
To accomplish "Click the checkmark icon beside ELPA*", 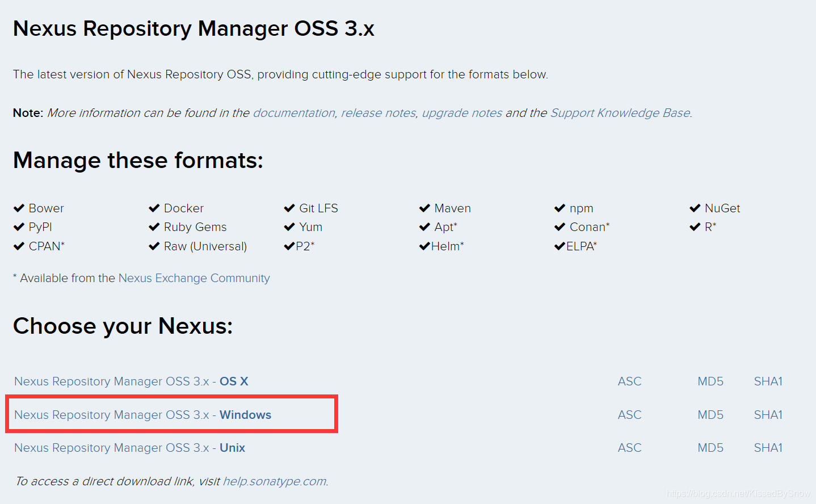I will point(560,246).
